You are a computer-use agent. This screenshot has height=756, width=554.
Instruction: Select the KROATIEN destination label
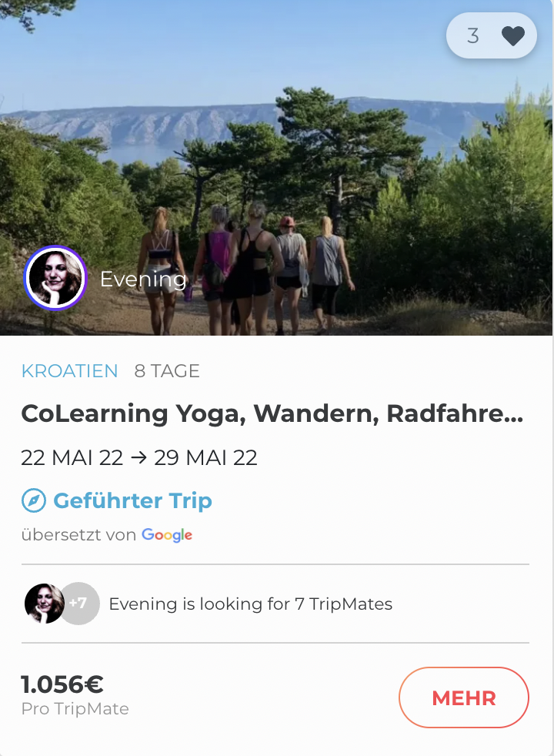[70, 371]
